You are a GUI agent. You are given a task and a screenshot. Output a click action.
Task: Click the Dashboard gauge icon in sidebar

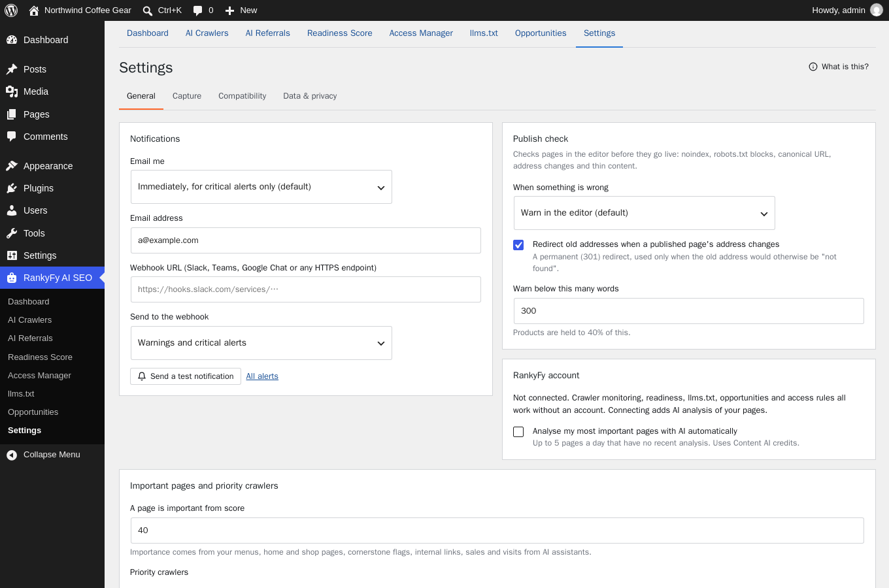(12, 40)
